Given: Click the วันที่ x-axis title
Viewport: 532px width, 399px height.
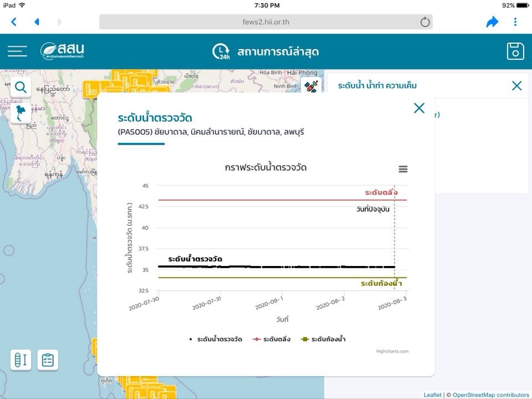Looking at the screenshot, I should coord(282,320).
